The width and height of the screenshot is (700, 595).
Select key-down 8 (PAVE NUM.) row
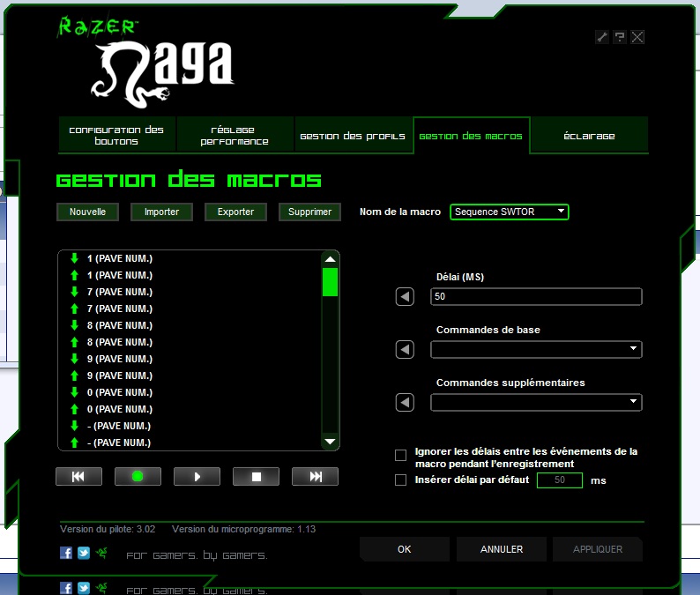click(190, 325)
